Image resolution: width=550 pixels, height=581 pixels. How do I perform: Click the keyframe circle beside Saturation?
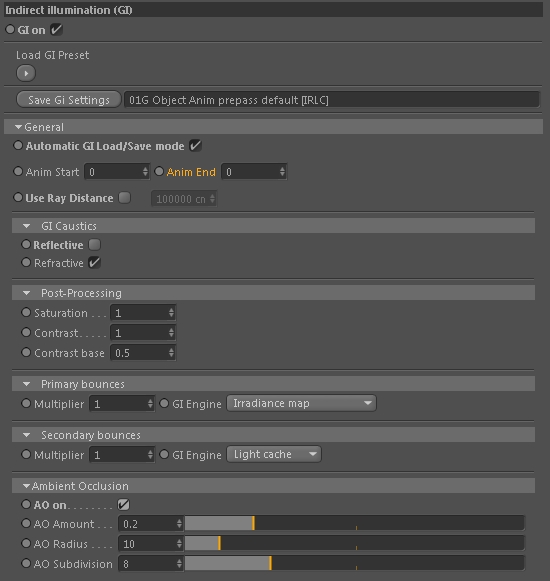[x=26, y=312]
